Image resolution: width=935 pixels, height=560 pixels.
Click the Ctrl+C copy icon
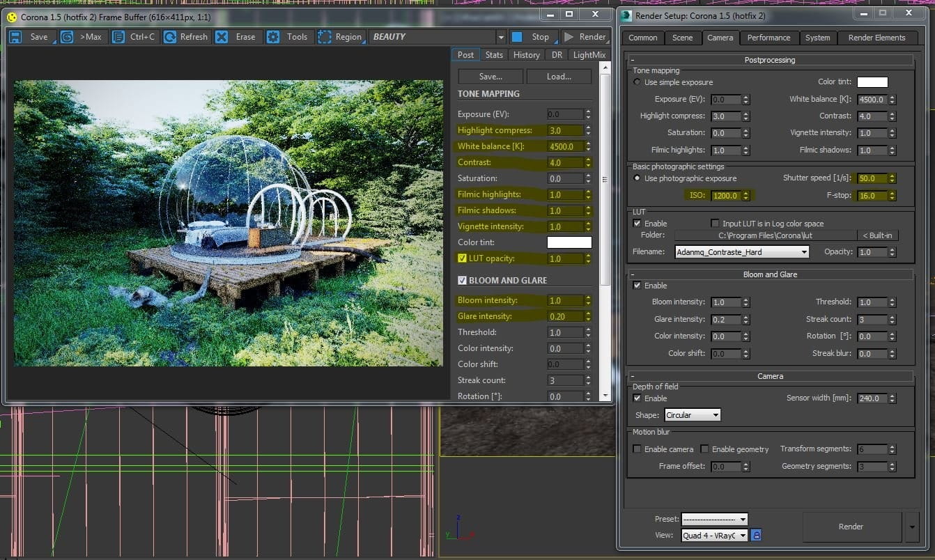[x=118, y=37]
